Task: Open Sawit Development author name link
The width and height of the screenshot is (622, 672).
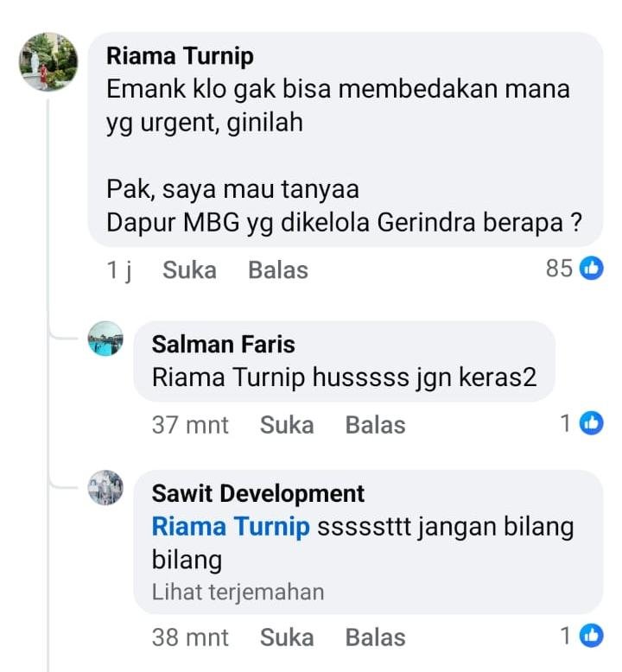Action: point(258,493)
